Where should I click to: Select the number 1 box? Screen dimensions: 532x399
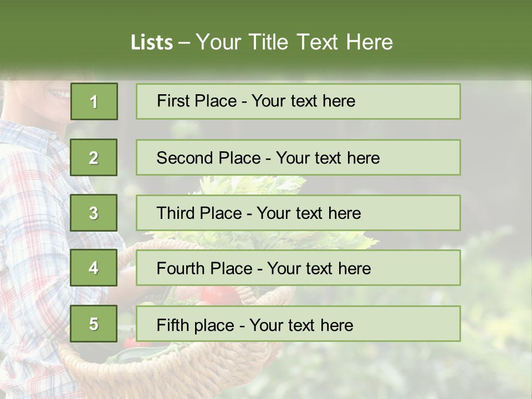94,101
